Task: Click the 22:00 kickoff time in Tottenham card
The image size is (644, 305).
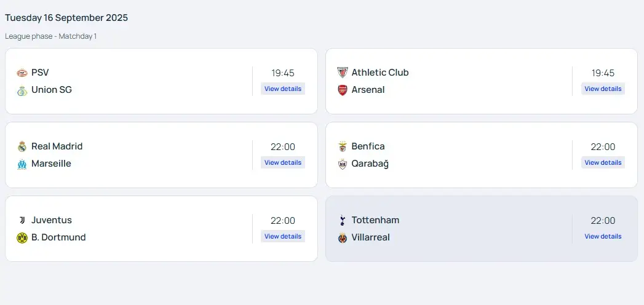Action: (603, 221)
